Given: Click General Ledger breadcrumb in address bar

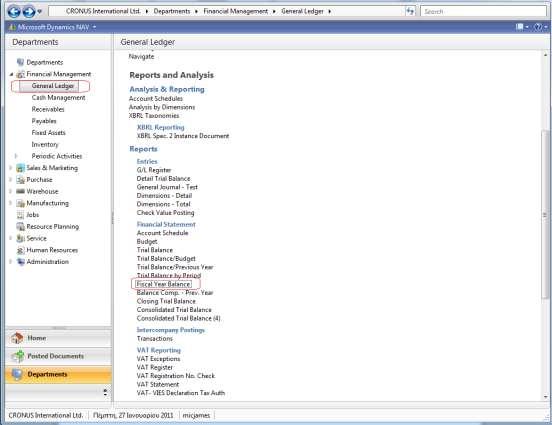Looking at the screenshot, I should (302, 11).
